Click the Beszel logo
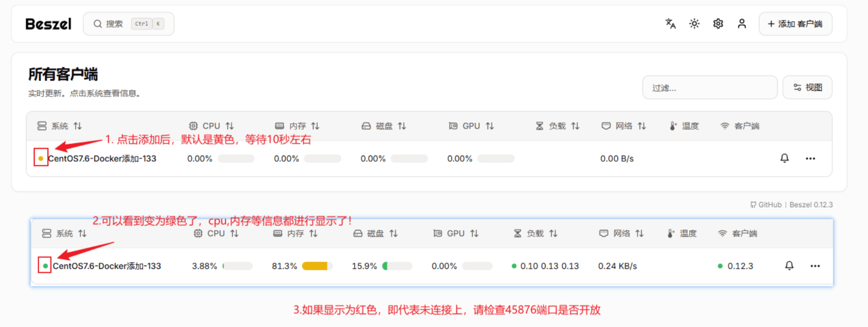Screen dimensions: 868x327 [48, 24]
